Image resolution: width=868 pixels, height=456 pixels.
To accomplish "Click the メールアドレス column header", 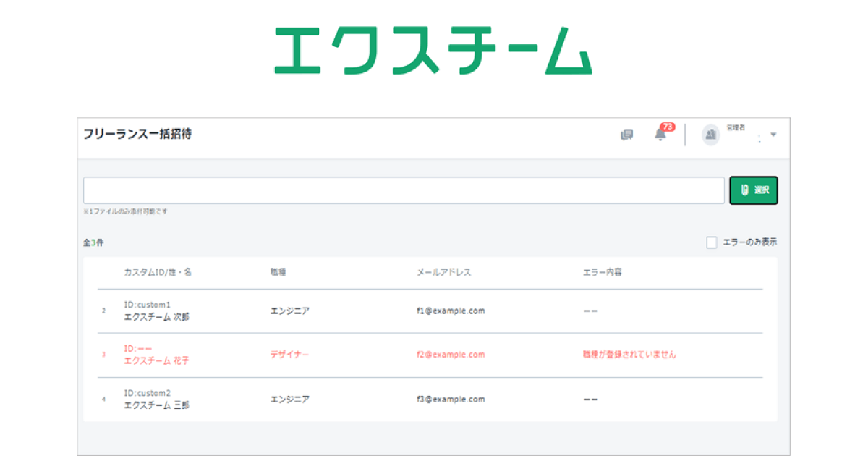I will tap(443, 273).
